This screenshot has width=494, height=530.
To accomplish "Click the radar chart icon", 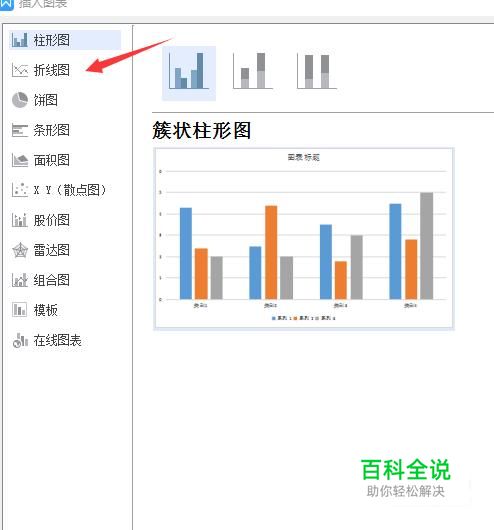I will point(20,250).
